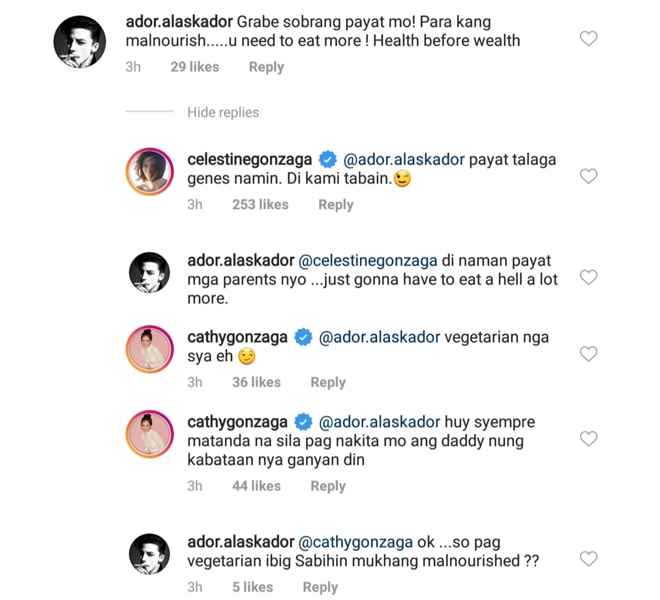Open cathygonzaga's avatar next to vegetarian comment
This screenshot has height=600, width=660.
[149, 349]
